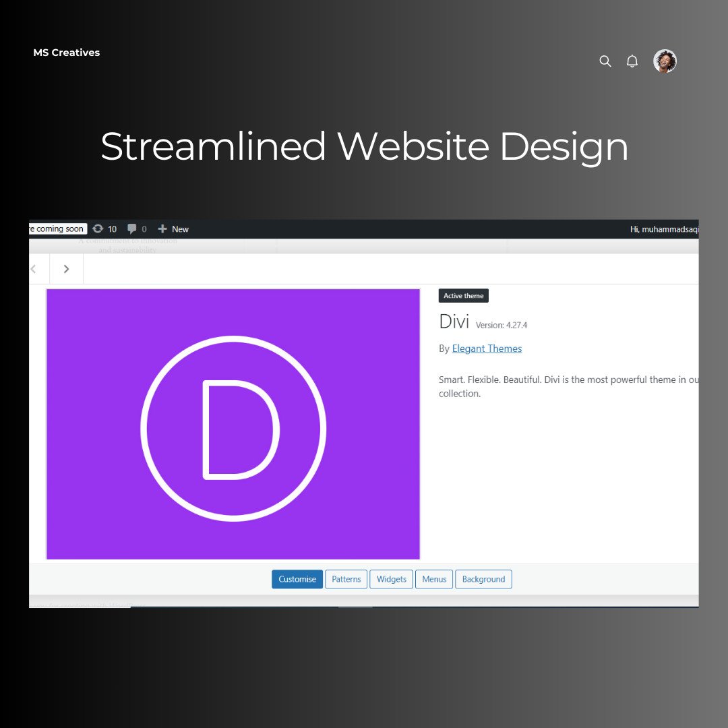
Task: Open the Background button
Action: point(483,579)
